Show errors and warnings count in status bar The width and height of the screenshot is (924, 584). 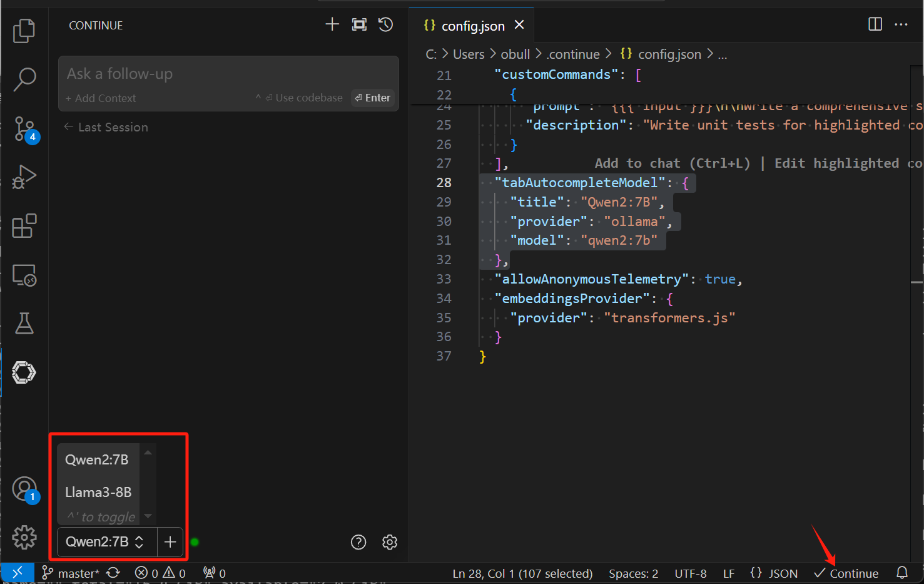point(160,573)
